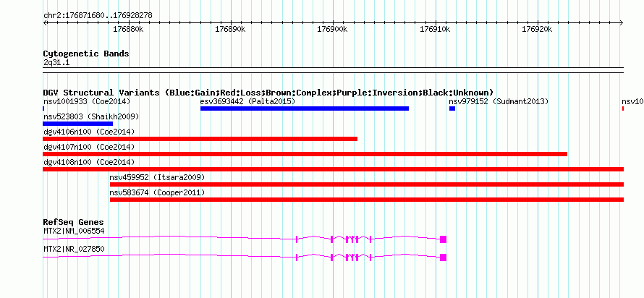Screen dimensions: 644x298
Task: Click the 176880k ruler tick label
Action: (128, 30)
